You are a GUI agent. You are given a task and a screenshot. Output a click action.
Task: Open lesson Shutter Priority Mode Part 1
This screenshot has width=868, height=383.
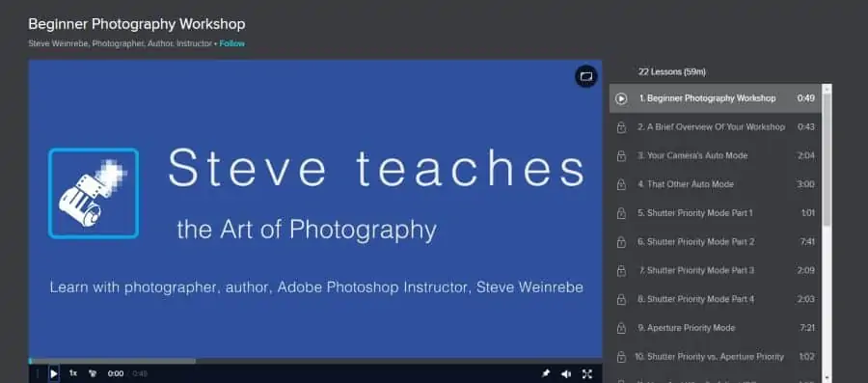716,213
